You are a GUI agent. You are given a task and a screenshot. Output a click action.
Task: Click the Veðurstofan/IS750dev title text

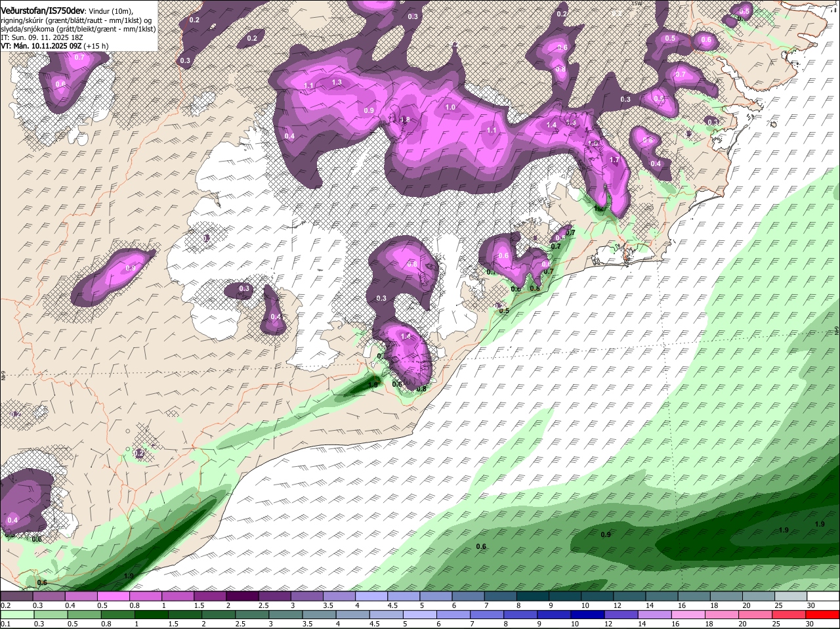43,11
